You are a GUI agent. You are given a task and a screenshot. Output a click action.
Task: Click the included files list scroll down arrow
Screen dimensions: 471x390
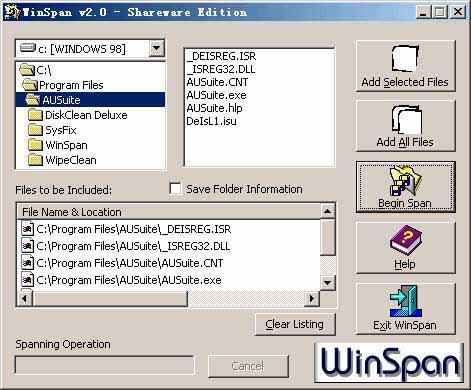pos(327,283)
